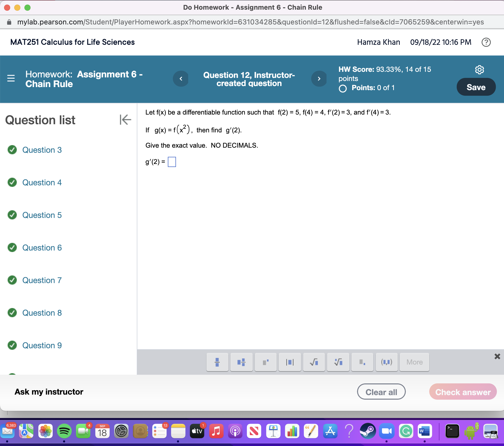Insert absolute value bars
Viewport: 504px width, 446px height.
pyautogui.click(x=290, y=362)
